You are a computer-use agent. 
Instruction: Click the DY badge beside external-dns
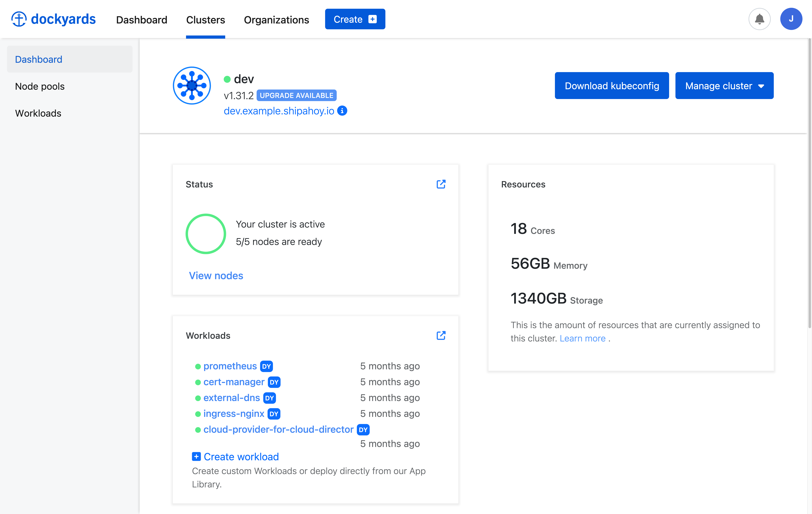[x=269, y=398]
